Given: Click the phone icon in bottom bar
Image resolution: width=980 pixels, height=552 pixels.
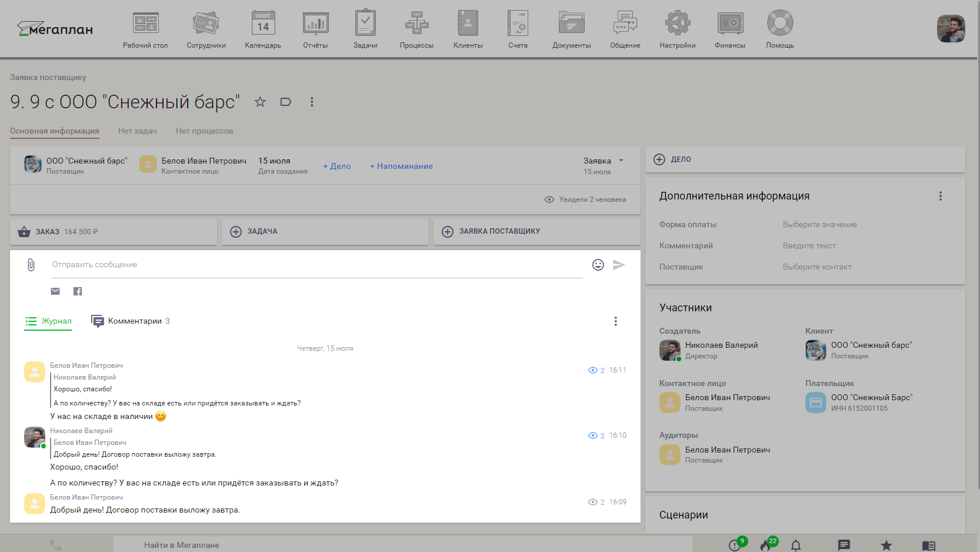Looking at the screenshot, I should click(x=56, y=545).
